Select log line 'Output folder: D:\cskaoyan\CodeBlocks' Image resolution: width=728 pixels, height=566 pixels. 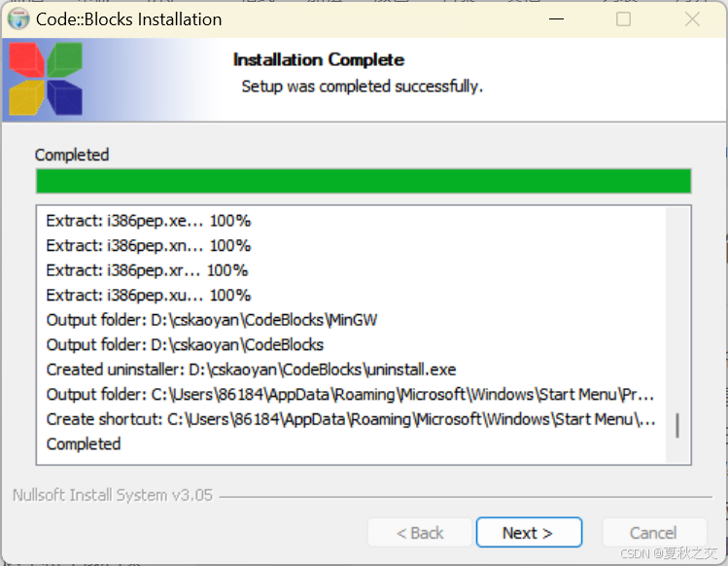pos(185,345)
